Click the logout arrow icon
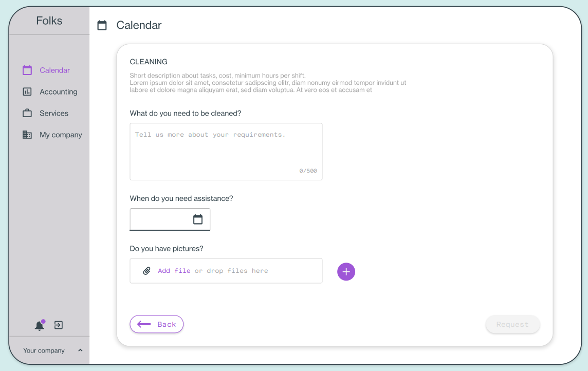Viewport: 588px width, 371px height. pos(59,325)
